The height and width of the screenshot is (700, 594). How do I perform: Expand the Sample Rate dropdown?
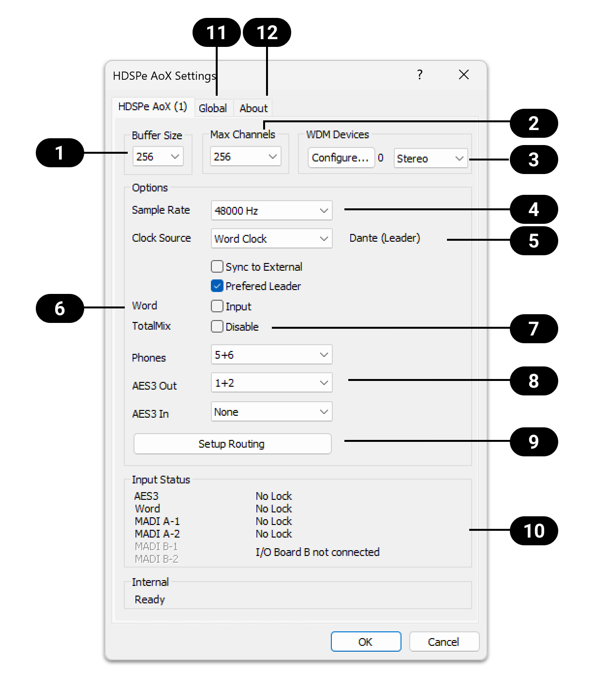click(271, 211)
